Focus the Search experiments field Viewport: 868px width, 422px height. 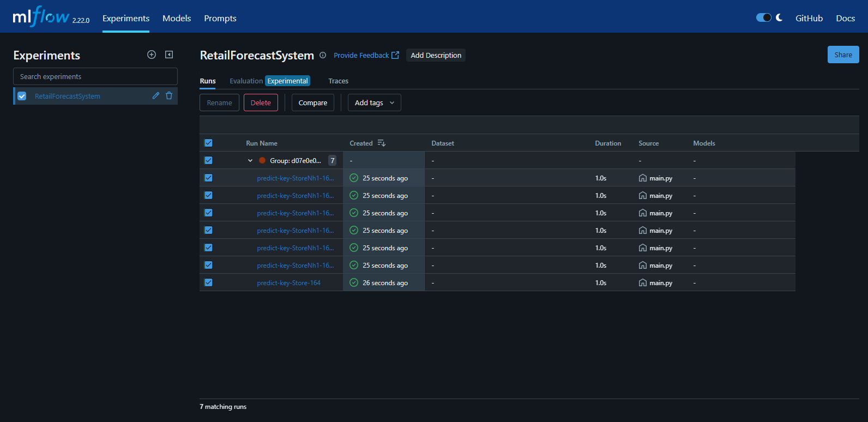[95, 76]
